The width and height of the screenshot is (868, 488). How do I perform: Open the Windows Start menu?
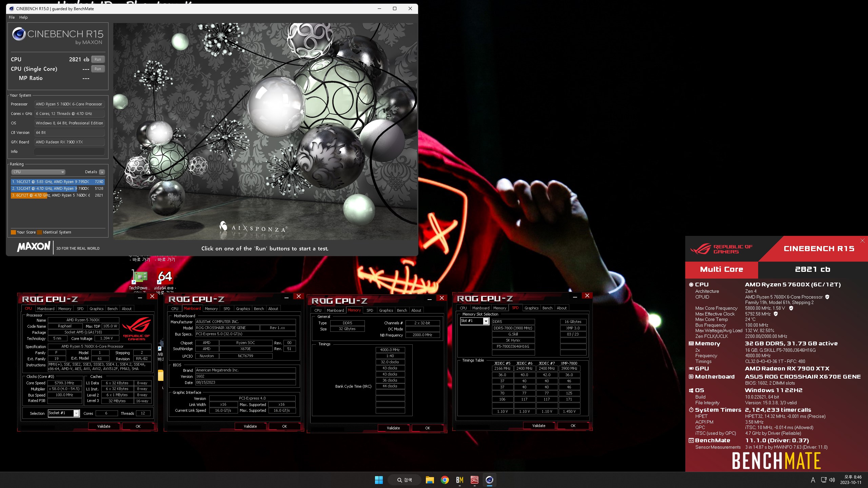point(379,480)
